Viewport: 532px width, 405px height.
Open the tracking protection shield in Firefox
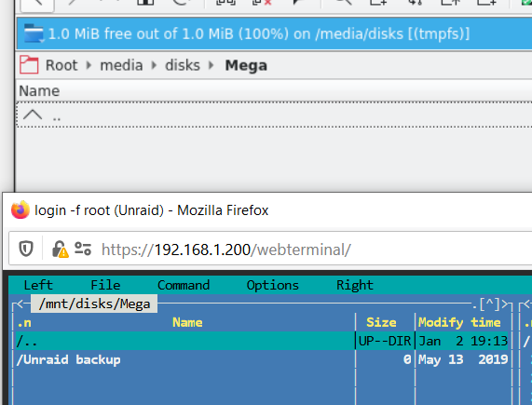(26, 250)
